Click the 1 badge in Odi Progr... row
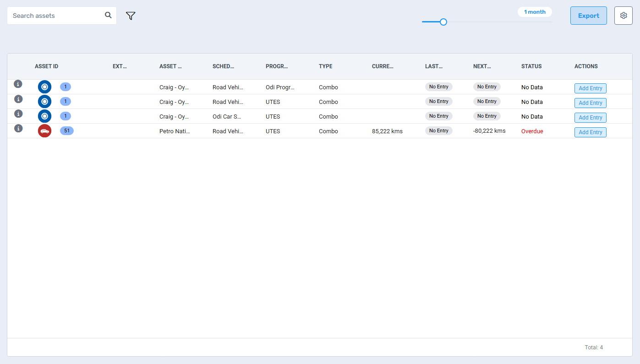Image resolution: width=640 pixels, height=364 pixels. (66, 87)
